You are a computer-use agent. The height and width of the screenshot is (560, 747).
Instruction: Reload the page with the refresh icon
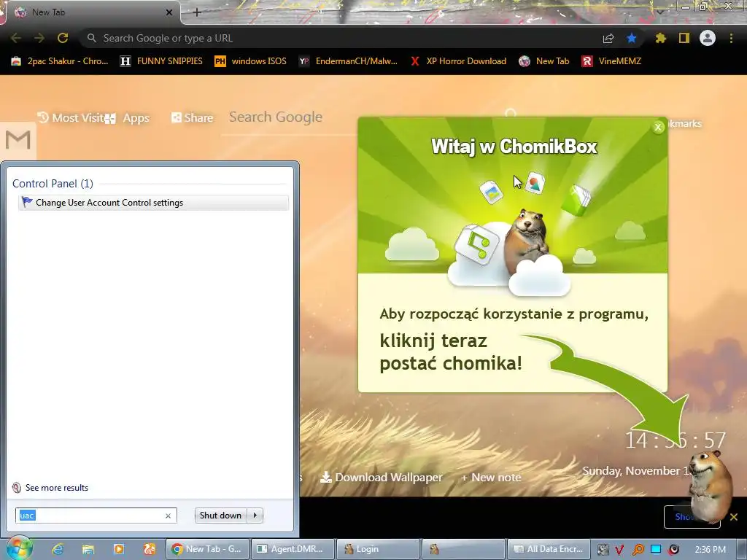click(x=63, y=38)
